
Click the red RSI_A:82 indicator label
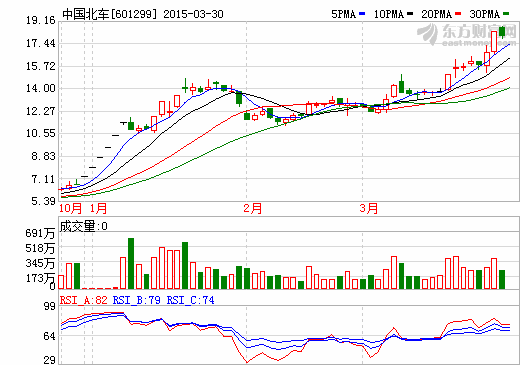click(83, 300)
